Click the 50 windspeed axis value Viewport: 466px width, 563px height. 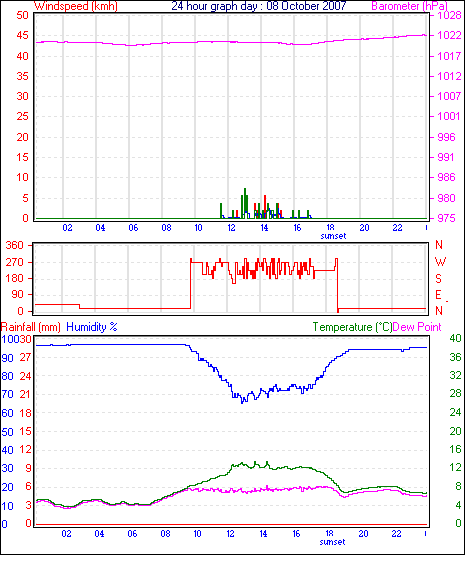pyautogui.click(x=22, y=15)
